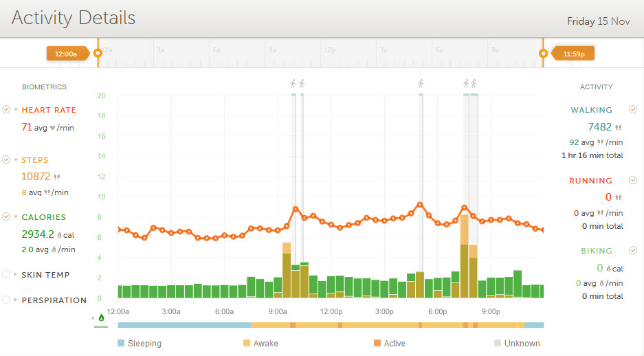
Task: Click the Running activity label
Action: pyautogui.click(x=590, y=181)
